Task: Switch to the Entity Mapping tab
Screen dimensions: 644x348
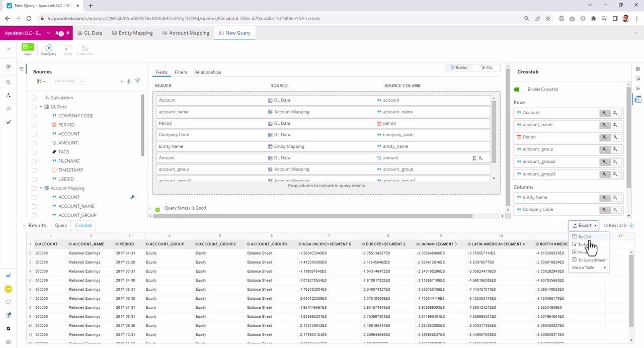Action: 132,33
